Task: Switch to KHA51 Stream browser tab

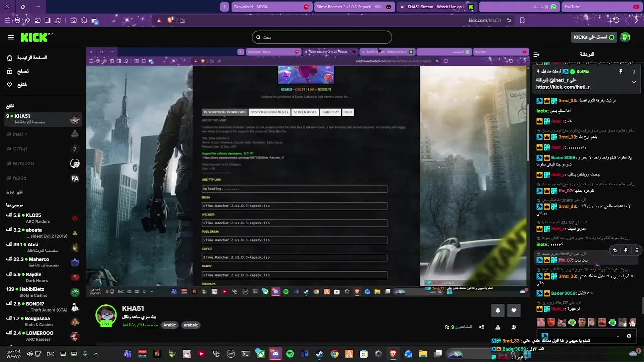Action: click(x=437, y=7)
